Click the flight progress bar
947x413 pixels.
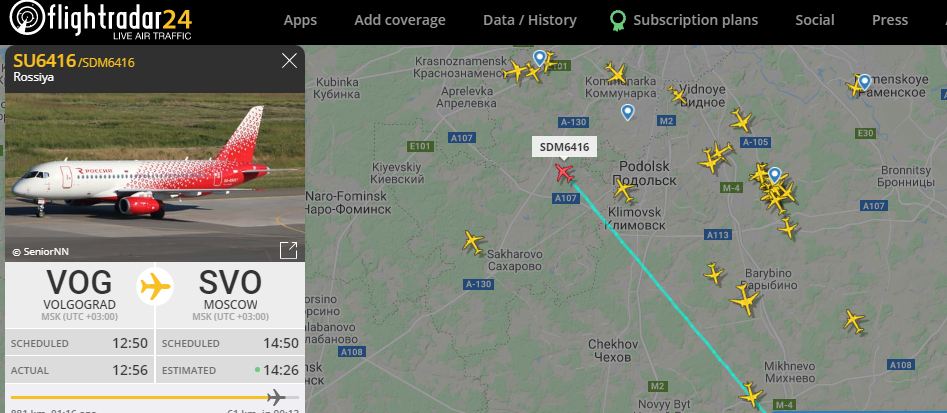[155, 397]
